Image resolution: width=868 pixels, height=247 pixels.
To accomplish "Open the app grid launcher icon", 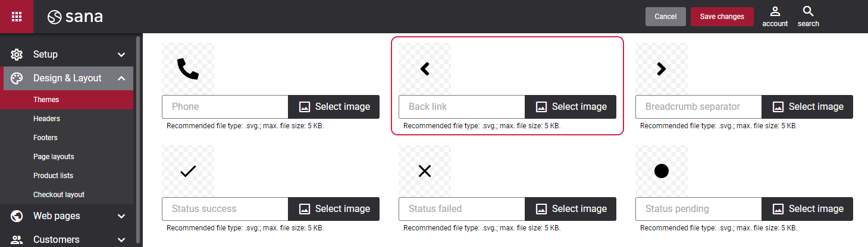I will 17,17.
